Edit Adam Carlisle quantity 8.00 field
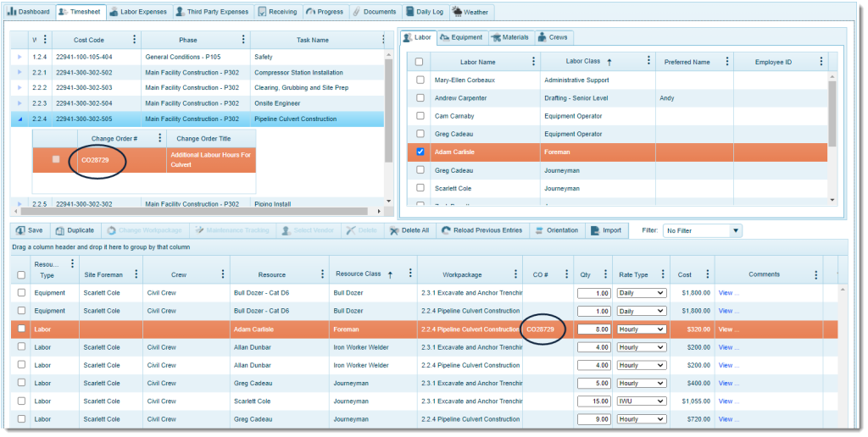868x437 pixels. pos(594,329)
